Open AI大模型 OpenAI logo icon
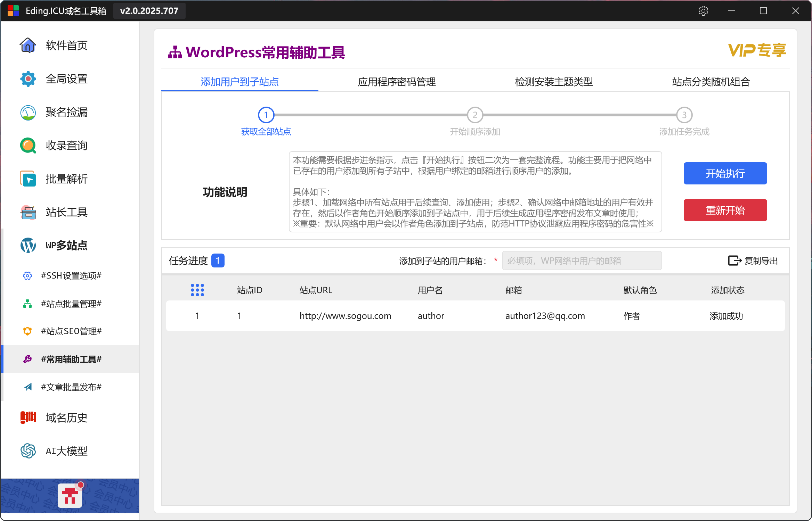The height and width of the screenshot is (521, 812). 28,451
